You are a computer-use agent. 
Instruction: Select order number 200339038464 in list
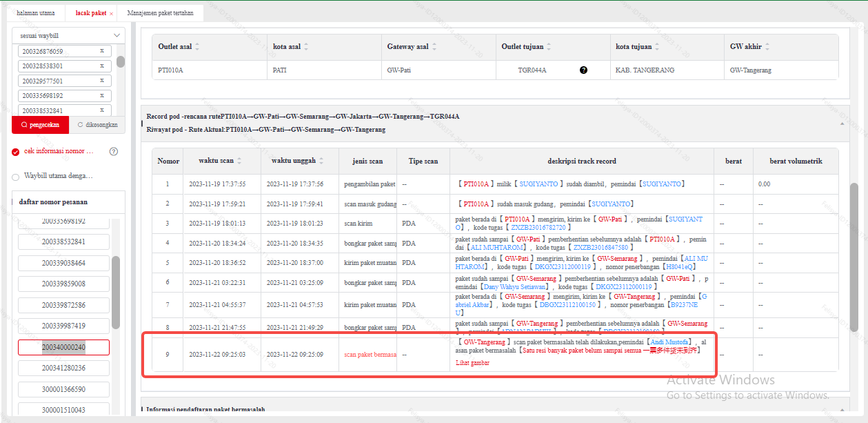(x=63, y=263)
